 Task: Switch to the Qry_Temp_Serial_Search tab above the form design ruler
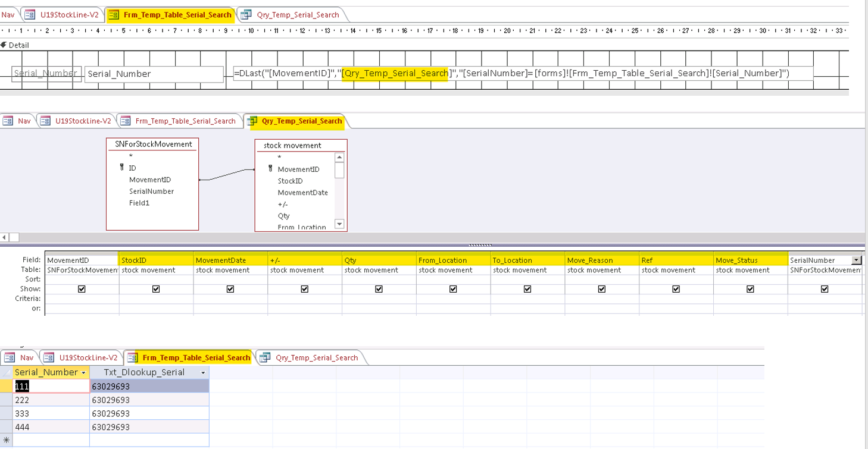click(292, 15)
